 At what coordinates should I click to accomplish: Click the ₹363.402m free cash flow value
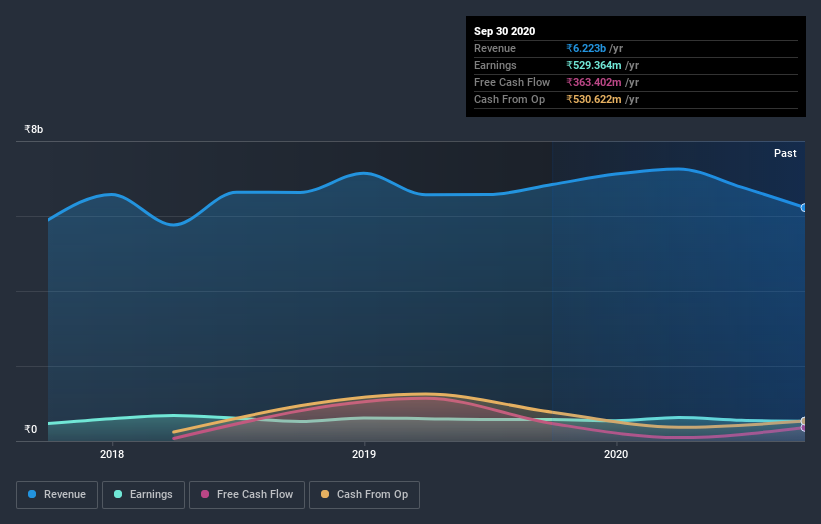pyautogui.click(x=594, y=83)
